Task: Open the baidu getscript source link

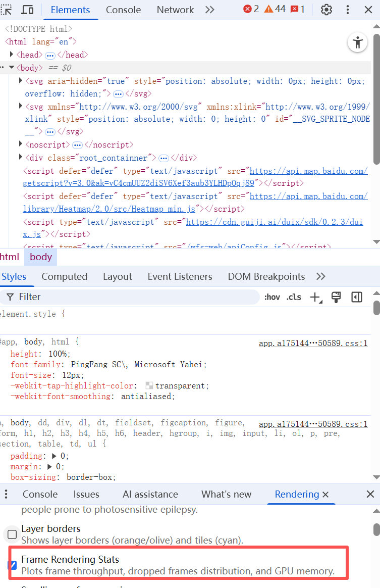Action: pos(195,177)
